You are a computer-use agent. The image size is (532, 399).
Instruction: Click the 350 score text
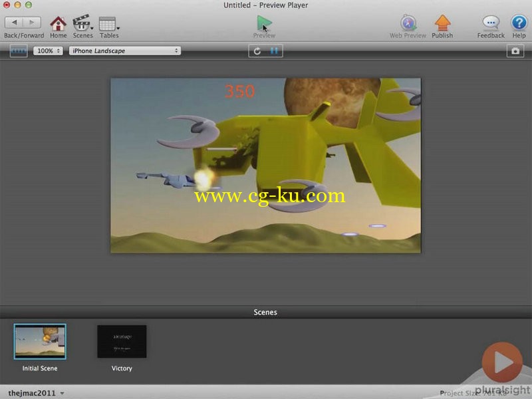coord(239,91)
